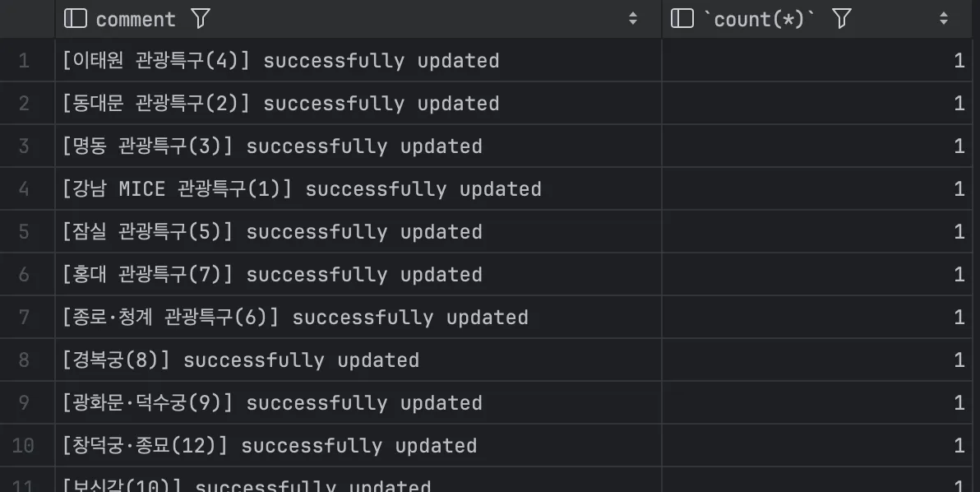The height and width of the screenshot is (492, 980).
Task: Select row number 1
Action: (24, 61)
